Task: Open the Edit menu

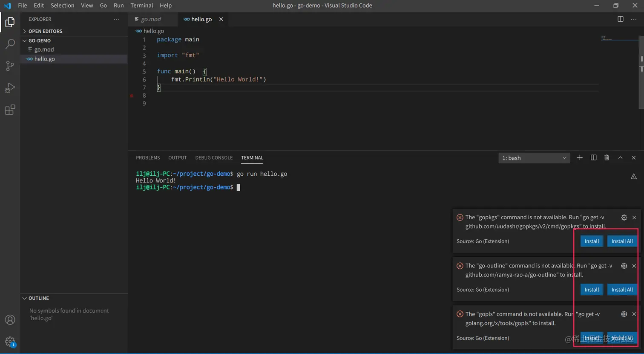Action: [39, 6]
